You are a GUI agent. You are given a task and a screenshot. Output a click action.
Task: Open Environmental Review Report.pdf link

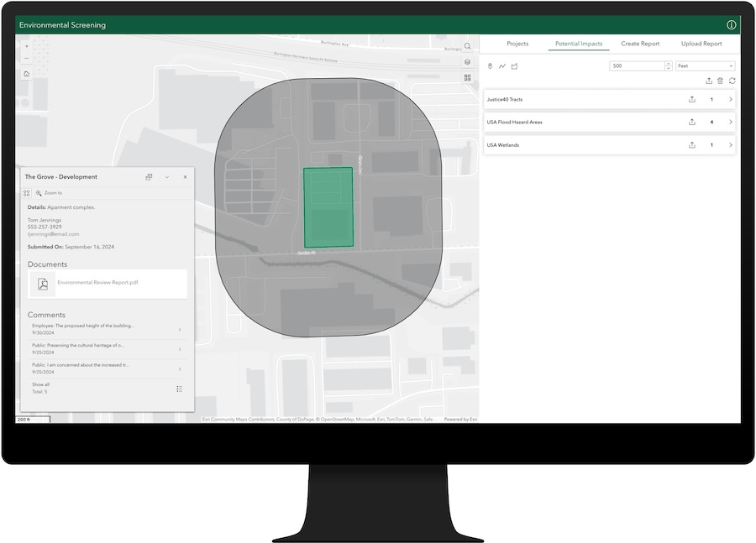[x=97, y=282]
